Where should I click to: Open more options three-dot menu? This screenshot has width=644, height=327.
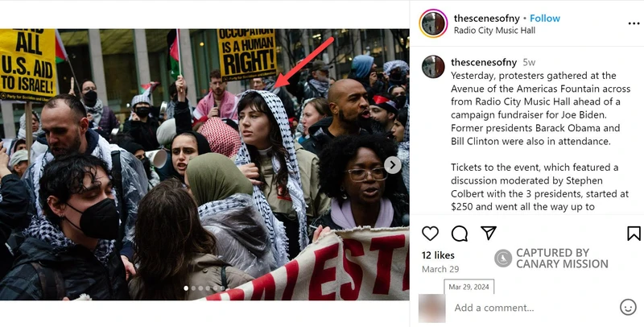(x=634, y=23)
